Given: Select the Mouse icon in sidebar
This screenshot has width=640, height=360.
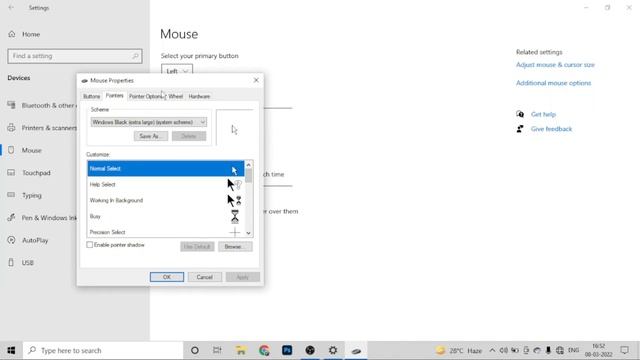Looking at the screenshot, I should pos(11,150).
